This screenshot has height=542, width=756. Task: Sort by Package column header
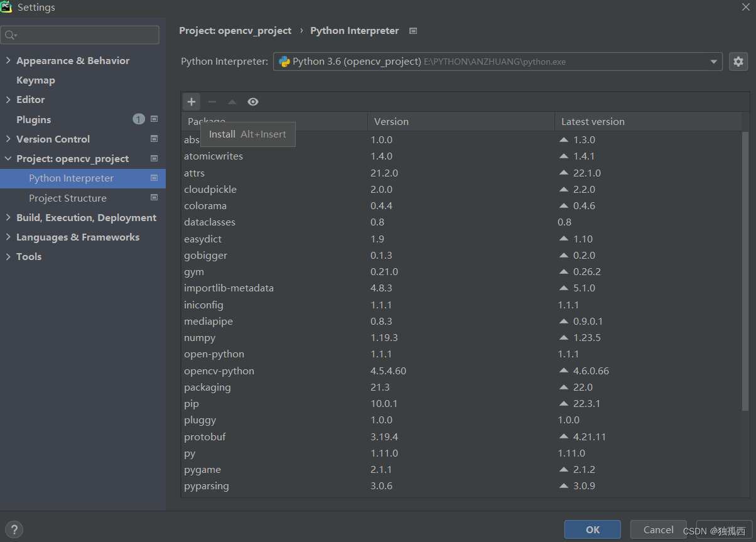click(x=275, y=122)
